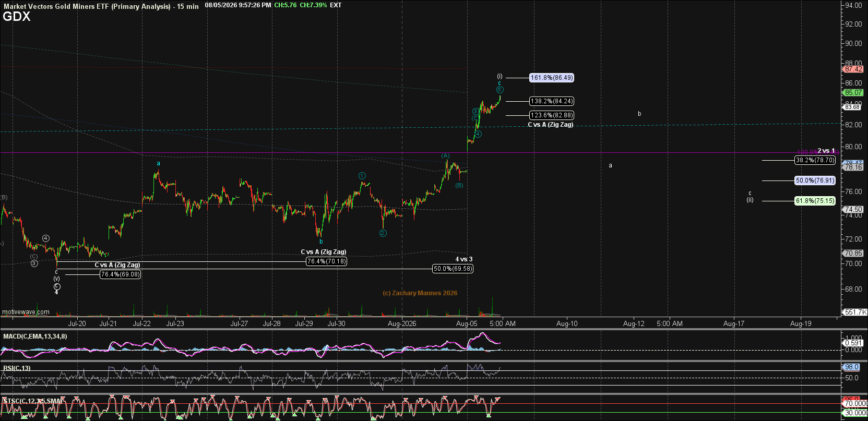This screenshot has height=421, width=868.
Task: Click 'C vs A (Zig Zag)' label above 76.4%(69.08)
Action: [117, 265]
